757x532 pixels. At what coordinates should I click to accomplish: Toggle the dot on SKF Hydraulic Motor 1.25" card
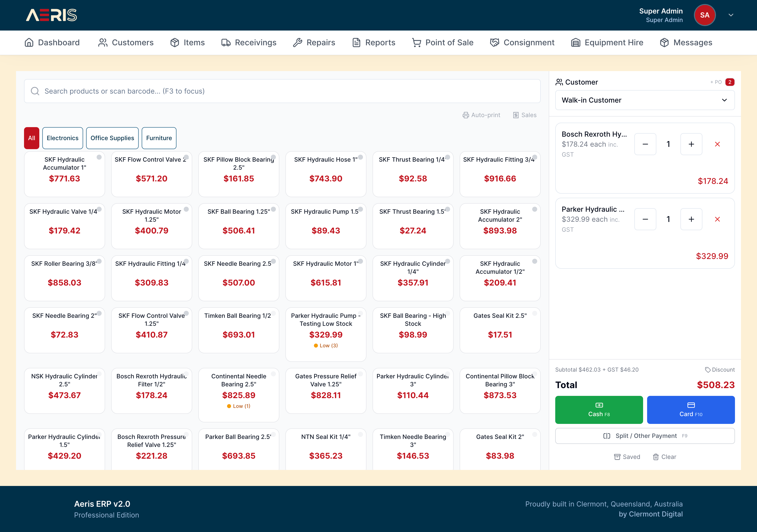click(186, 209)
